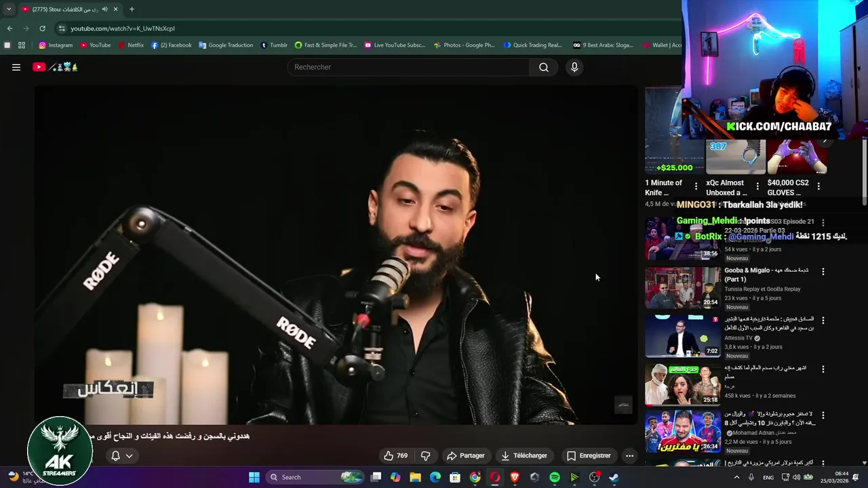Open the apps grid icon in bookmarks bar

(x=22, y=45)
